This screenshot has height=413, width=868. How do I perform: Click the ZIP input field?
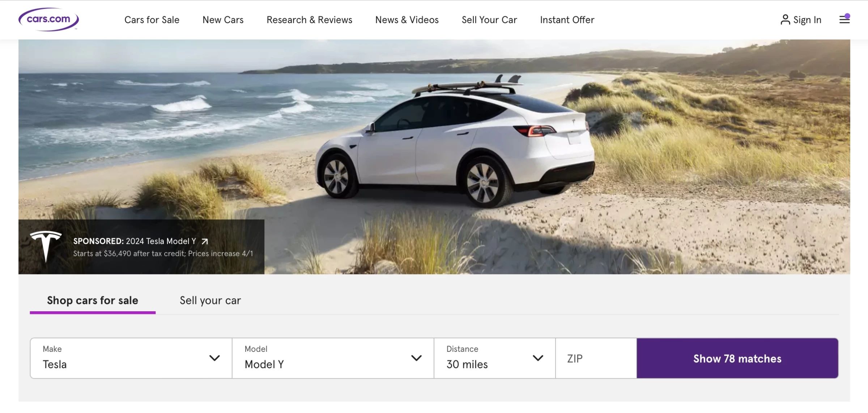click(596, 358)
